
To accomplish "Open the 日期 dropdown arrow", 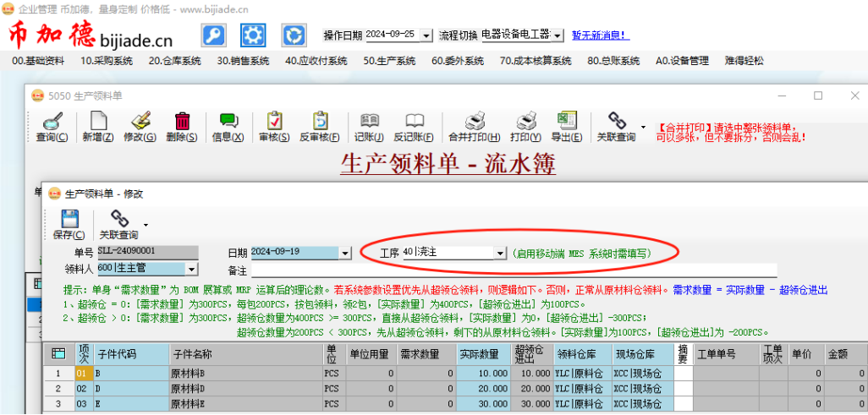I will tap(346, 254).
